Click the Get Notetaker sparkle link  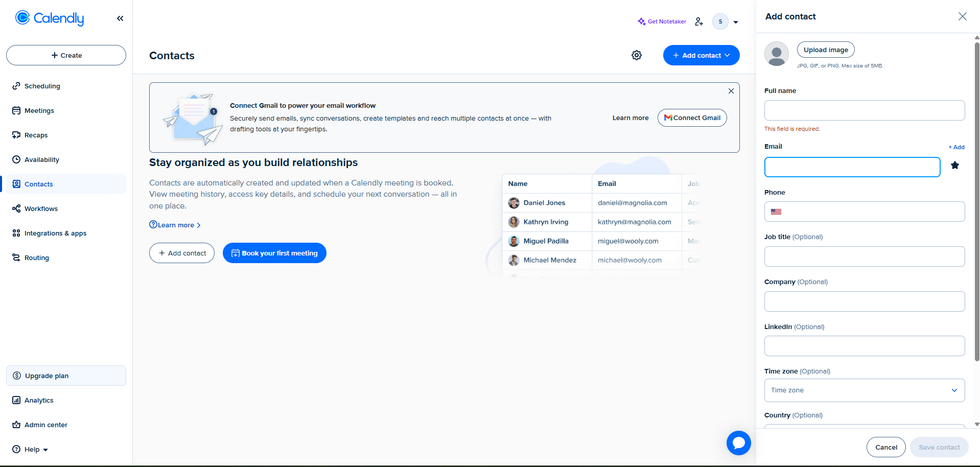(662, 21)
